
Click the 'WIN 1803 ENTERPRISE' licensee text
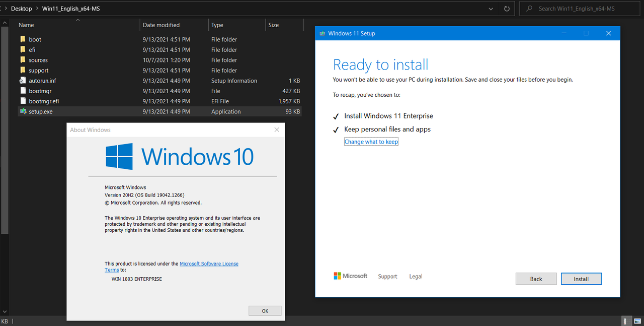click(x=137, y=279)
